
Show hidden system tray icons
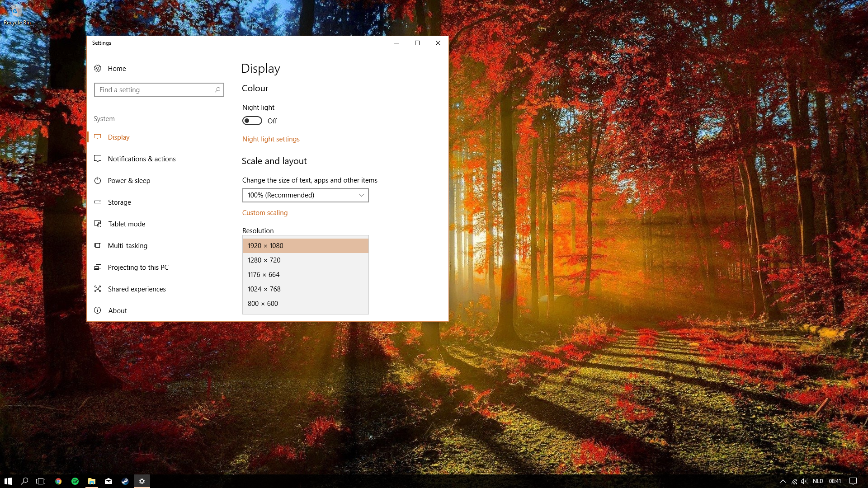(x=783, y=481)
